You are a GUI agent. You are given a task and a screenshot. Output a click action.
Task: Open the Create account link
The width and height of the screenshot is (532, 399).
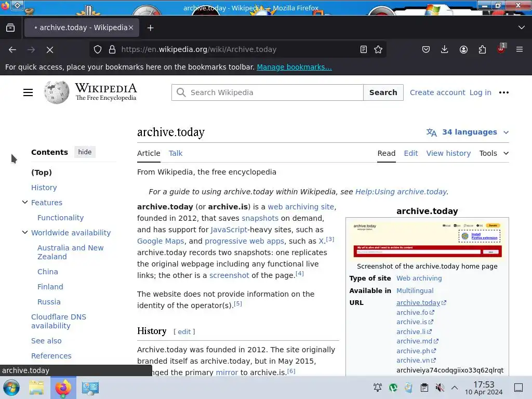click(437, 92)
